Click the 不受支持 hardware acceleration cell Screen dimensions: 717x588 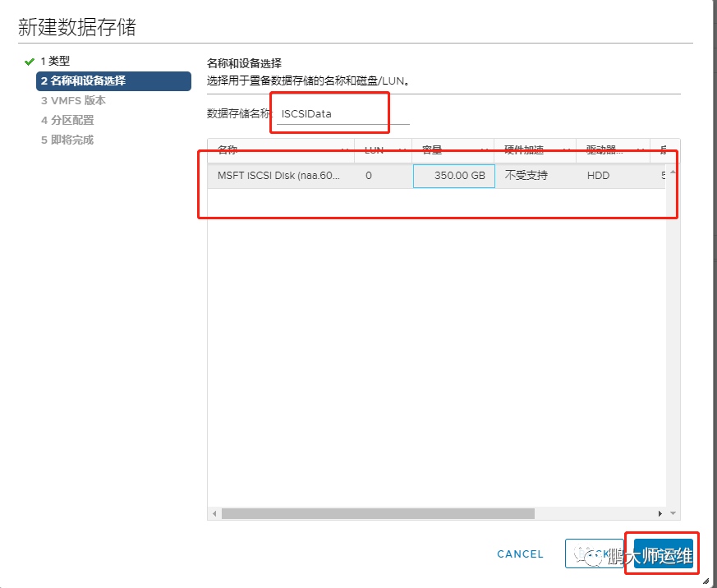point(526,176)
